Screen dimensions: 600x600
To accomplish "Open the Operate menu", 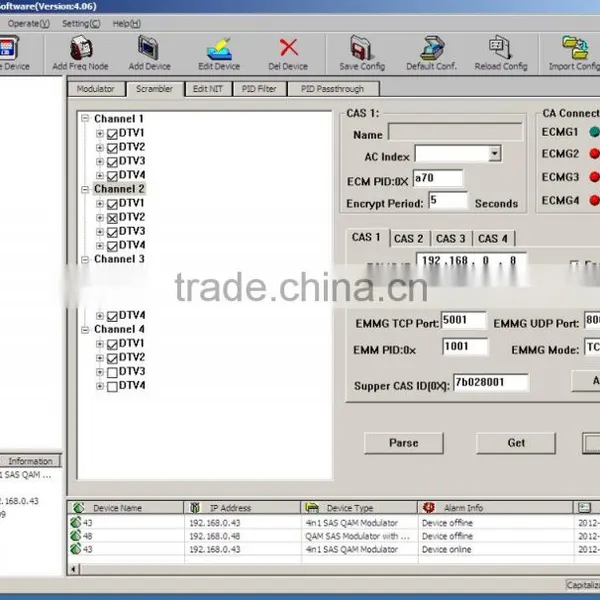I will pyautogui.click(x=29, y=24).
